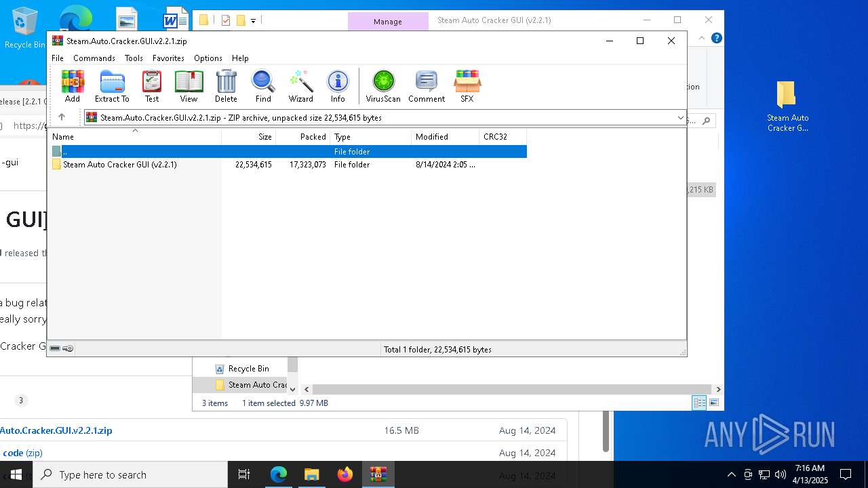Image resolution: width=868 pixels, height=488 pixels.
Task: Click the Explorer properties checkmark quick access icon
Action: (x=226, y=20)
